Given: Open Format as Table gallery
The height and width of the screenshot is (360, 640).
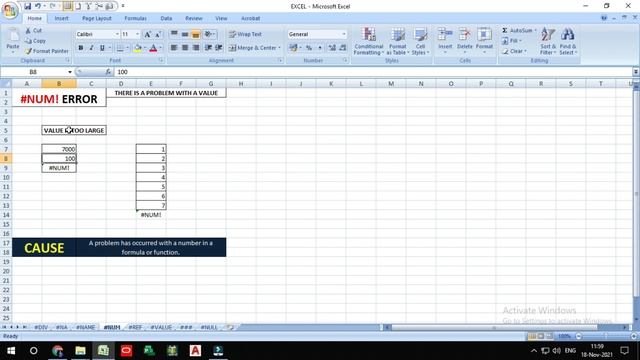Looking at the screenshot, I should 397,41.
